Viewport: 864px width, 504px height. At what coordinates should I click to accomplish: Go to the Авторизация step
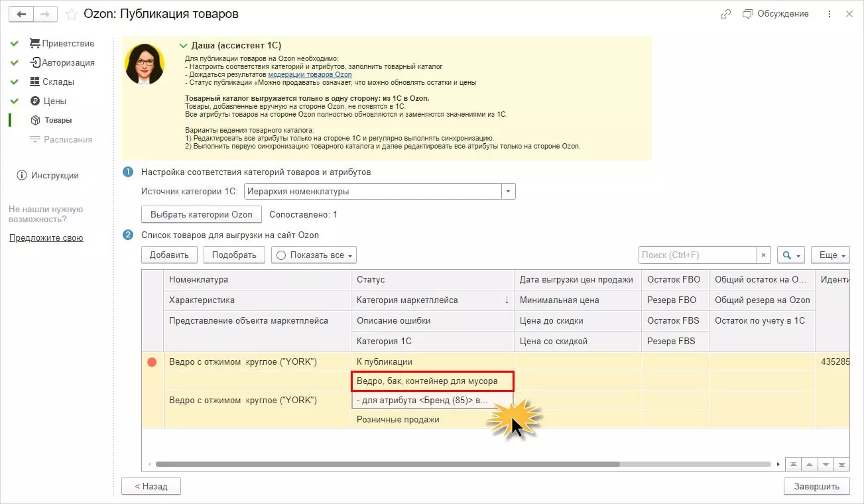coord(62,63)
